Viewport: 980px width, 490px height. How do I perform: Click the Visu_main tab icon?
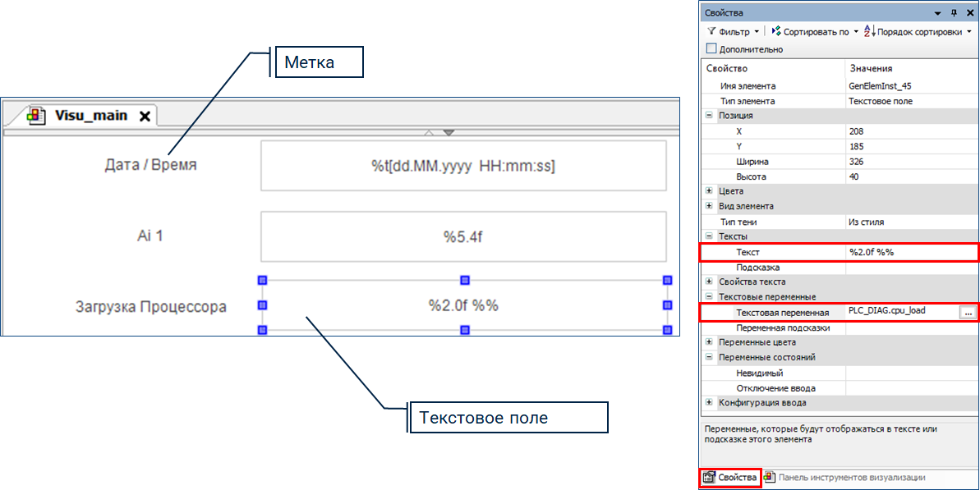click(x=37, y=116)
